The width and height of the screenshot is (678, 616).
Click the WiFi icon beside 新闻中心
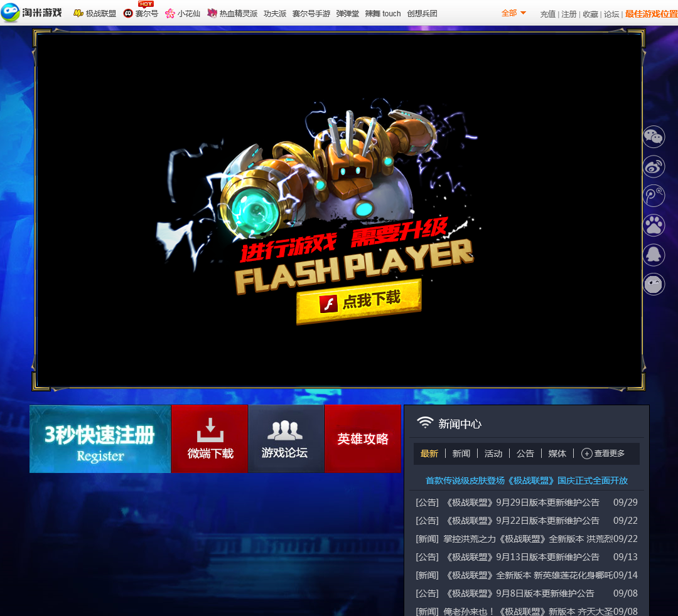[x=425, y=422]
